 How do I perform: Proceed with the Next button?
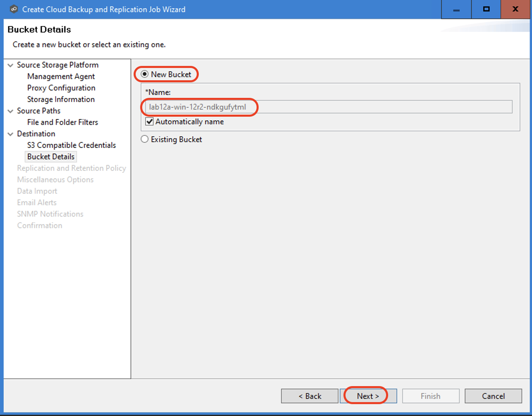pyautogui.click(x=368, y=396)
